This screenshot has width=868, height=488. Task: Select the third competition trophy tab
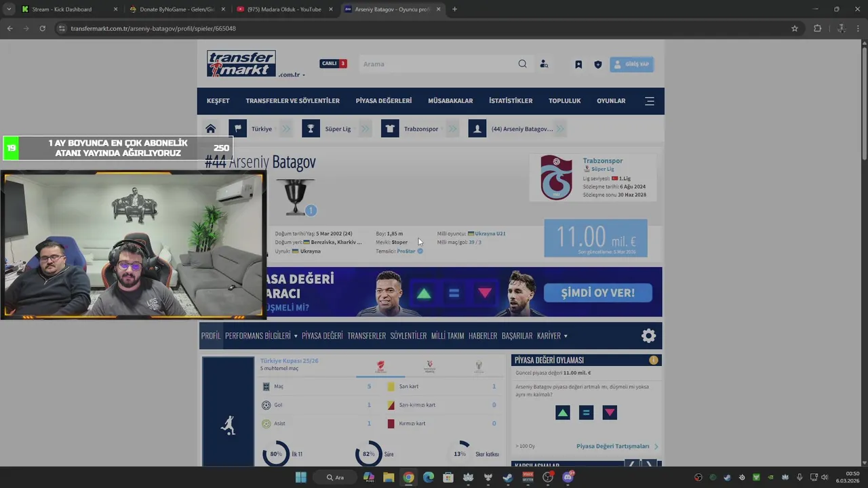479,367
